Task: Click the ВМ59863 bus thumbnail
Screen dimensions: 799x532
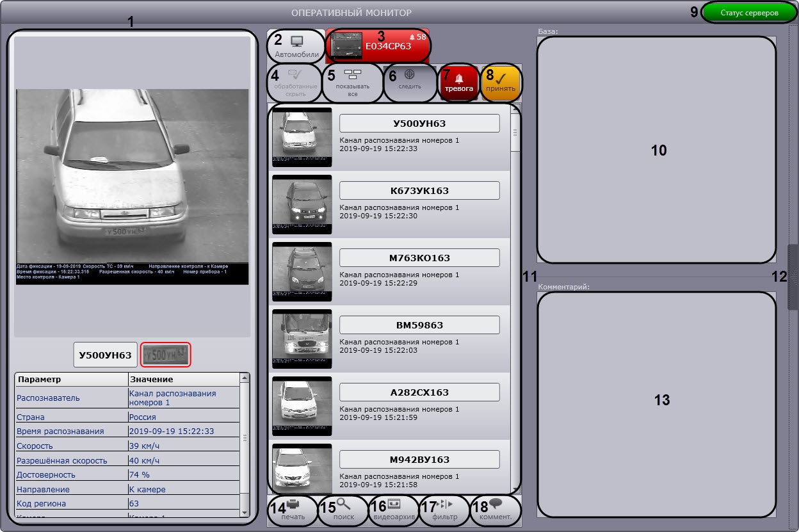Action: tap(302, 337)
